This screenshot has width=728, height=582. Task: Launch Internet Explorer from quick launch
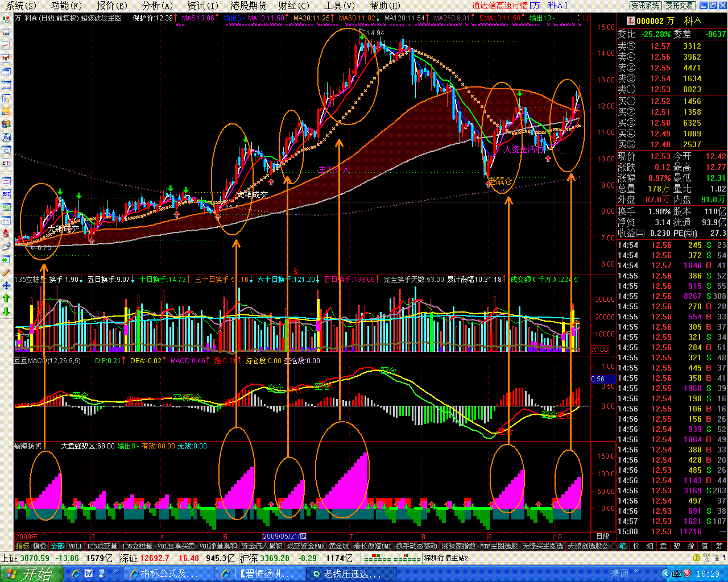[x=76, y=573]
